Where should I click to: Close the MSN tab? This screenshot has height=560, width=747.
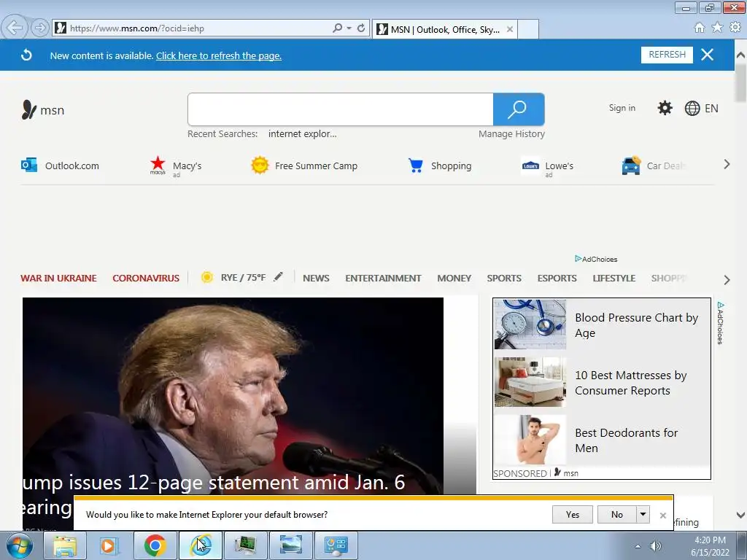[510, 29]
